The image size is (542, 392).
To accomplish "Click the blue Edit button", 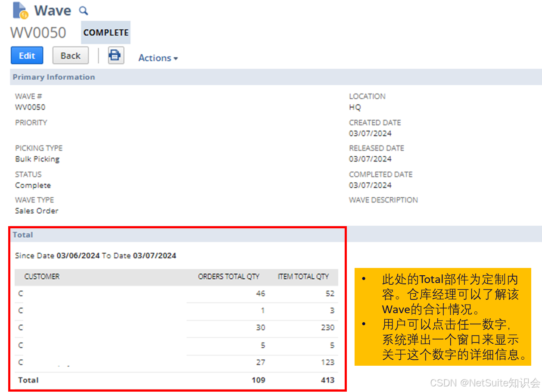I will (x=27, y=56).
